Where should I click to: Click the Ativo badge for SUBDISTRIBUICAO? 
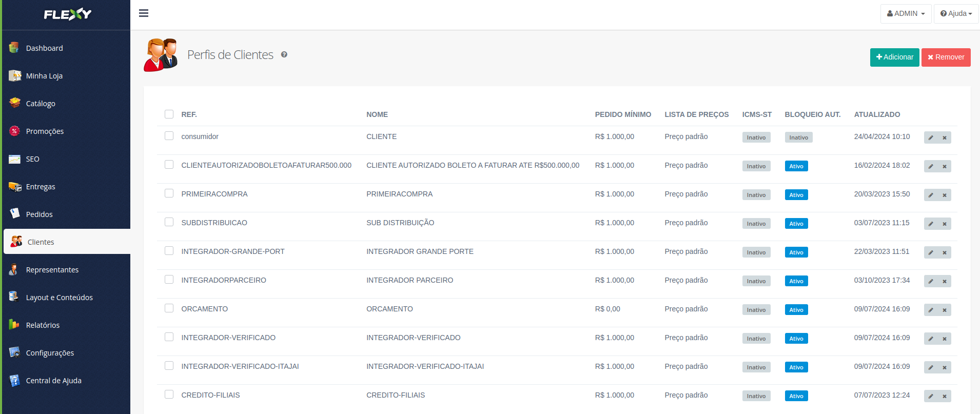(796, 224)
